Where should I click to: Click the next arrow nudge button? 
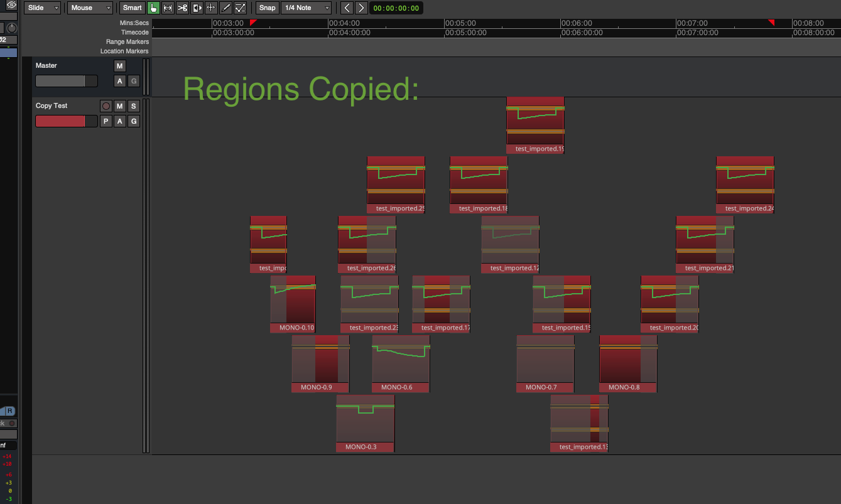tap(361, 8)
